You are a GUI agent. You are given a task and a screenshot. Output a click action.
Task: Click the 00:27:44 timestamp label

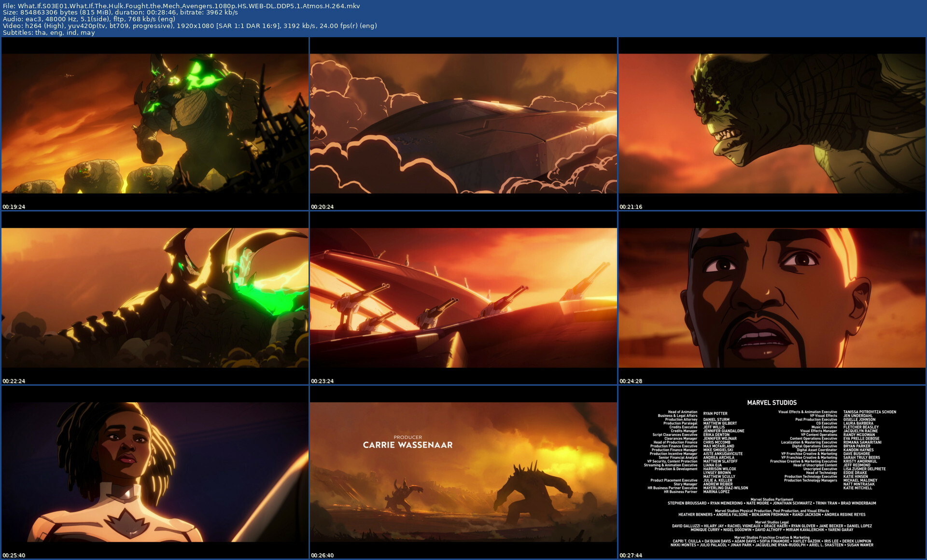631,555
